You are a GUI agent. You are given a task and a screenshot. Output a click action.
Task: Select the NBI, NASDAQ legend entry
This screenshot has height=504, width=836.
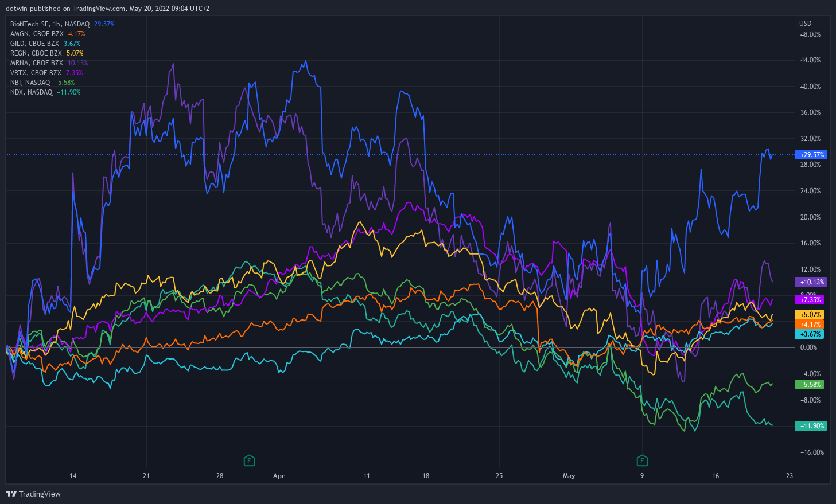pyautogui.click(x=42, y=83)
